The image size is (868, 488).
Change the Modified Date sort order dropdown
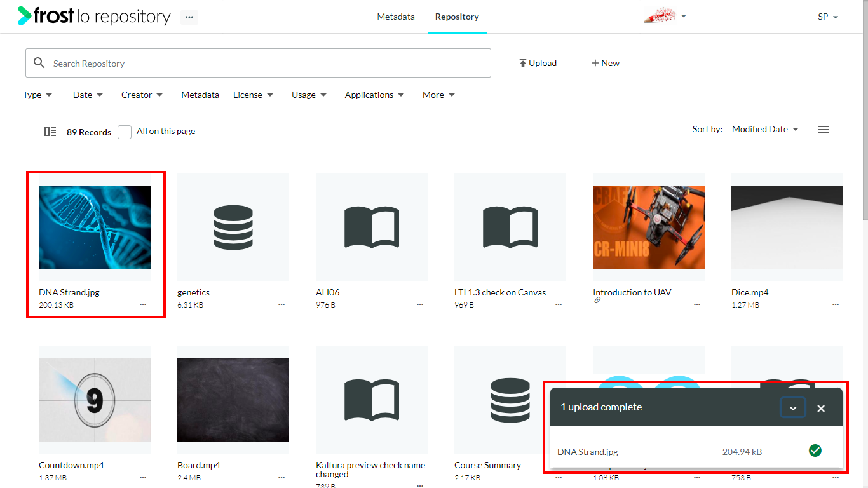[x=765, y=129]
